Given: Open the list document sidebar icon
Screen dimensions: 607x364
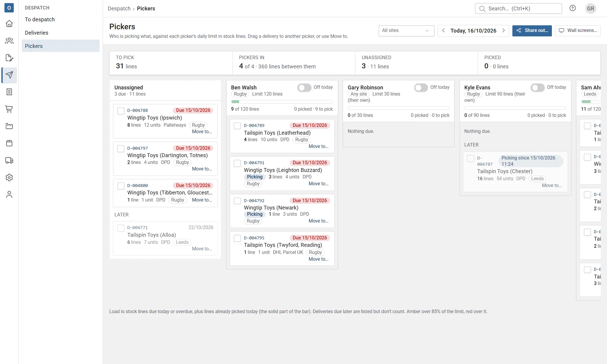Looking at the screenshot, I should 9,92.
